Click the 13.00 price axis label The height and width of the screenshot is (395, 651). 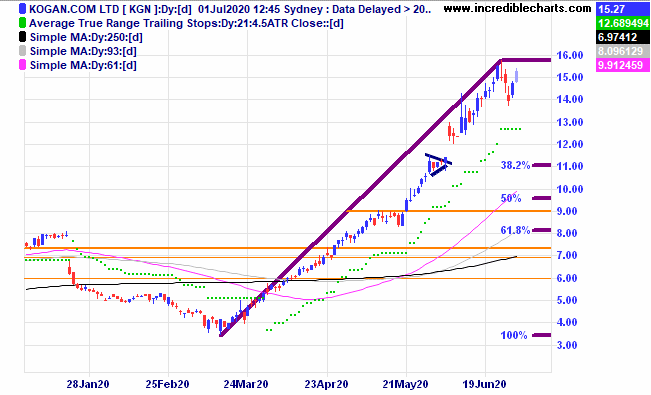[570, 122]
